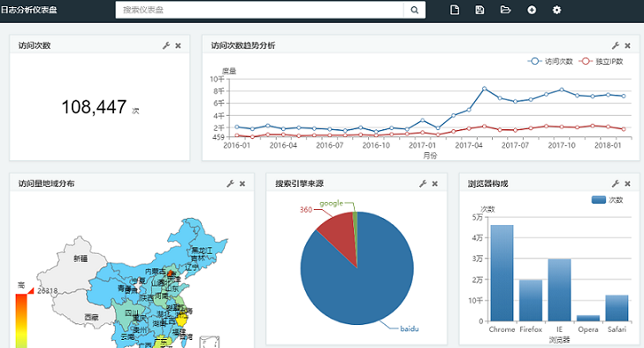Open a dashboard with folder icon
Image resolution: width=644 pixels, height=348 pixels.
pos(505,10)
